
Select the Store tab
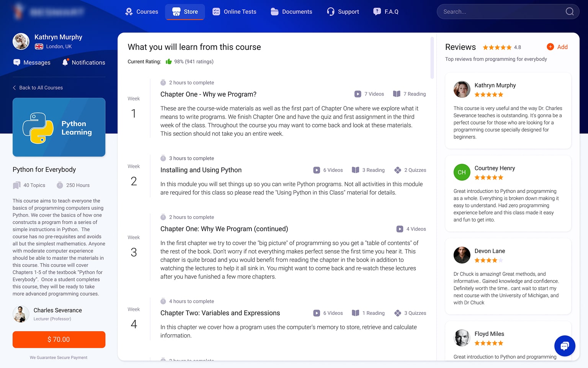pos(185,11)
